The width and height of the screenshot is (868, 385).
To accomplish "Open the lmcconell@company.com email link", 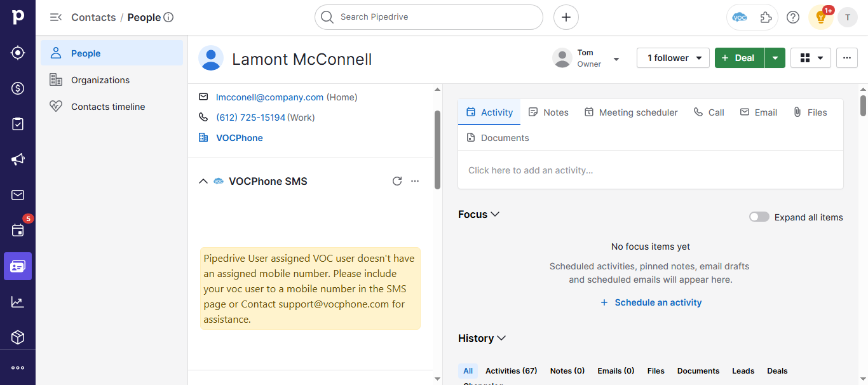I will (x=269, y=97).
